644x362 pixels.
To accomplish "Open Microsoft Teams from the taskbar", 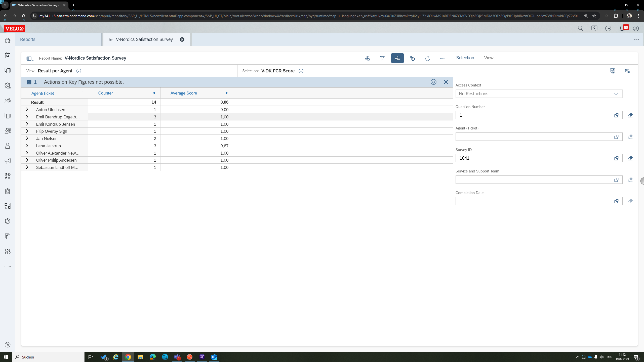I will coord(177,357).
